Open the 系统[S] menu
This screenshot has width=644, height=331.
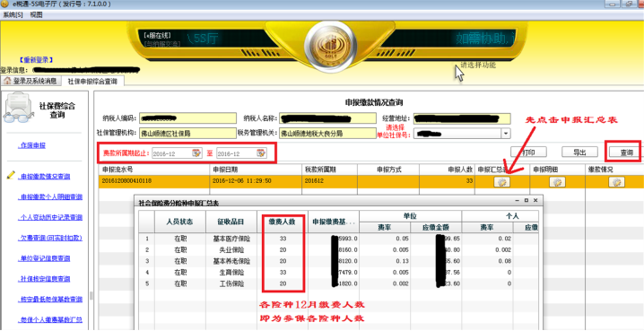pos(13,14)
